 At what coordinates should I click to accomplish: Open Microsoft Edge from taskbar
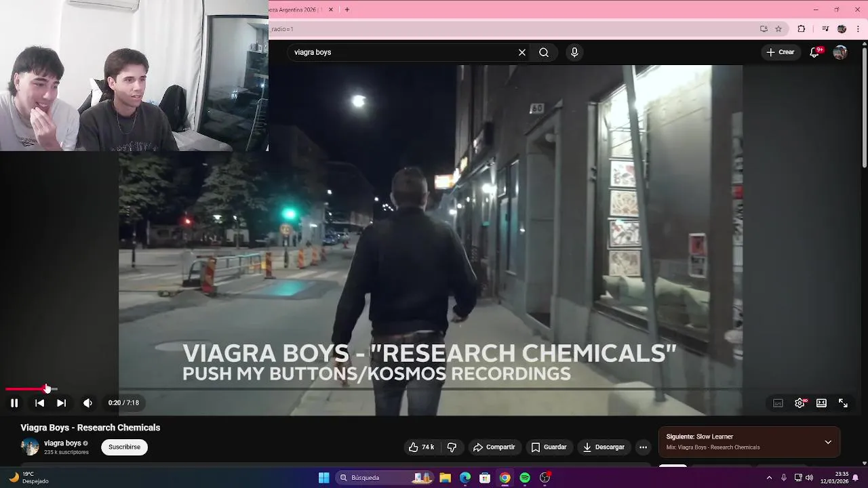pos(465,478)
